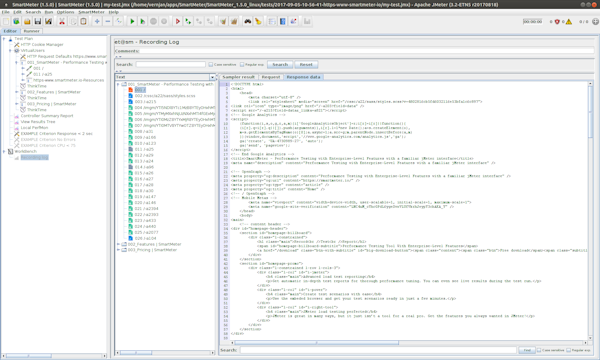Collapse the WorkBench tree node
Screen dimensions: 600x360
pos(4,151)
